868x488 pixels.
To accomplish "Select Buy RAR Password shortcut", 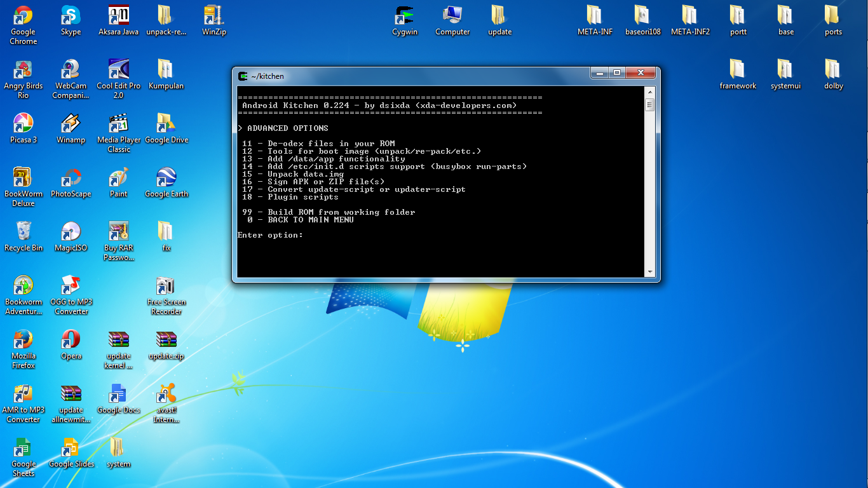I will click(x=119, y=241).
